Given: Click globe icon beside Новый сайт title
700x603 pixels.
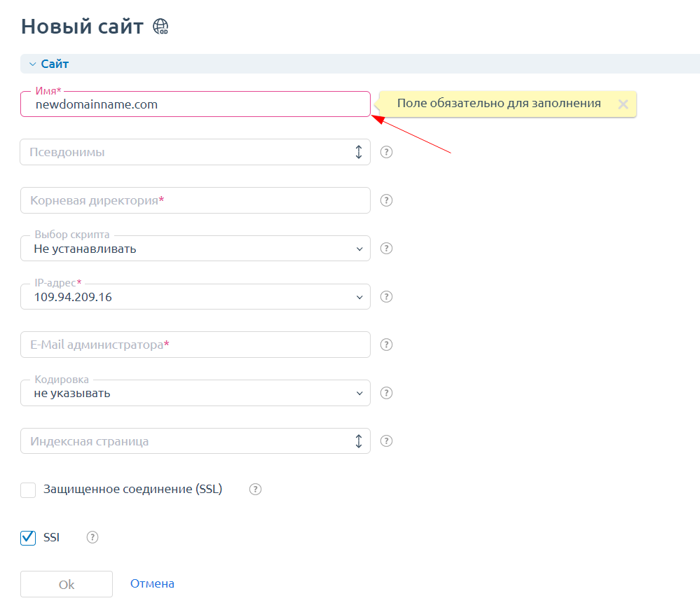Looking at the screenshot, I should [161, 27].
